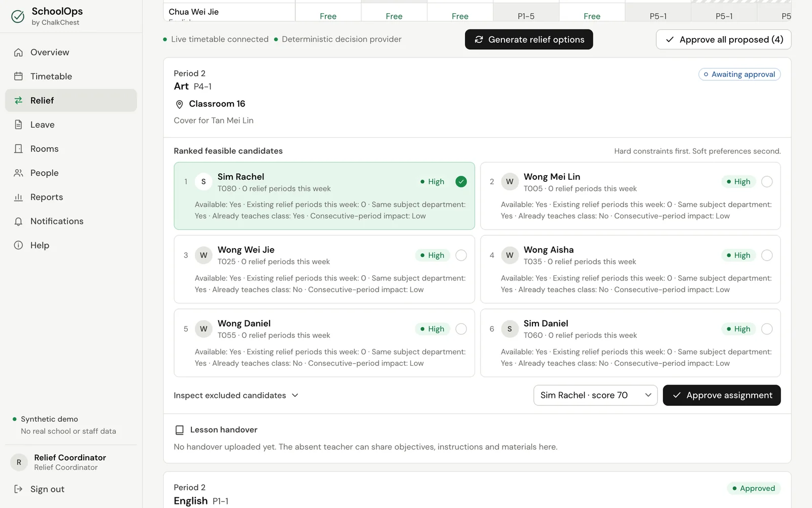
Task: Choose Sim Daniel candidate radio button
Action: click(767, 329)
